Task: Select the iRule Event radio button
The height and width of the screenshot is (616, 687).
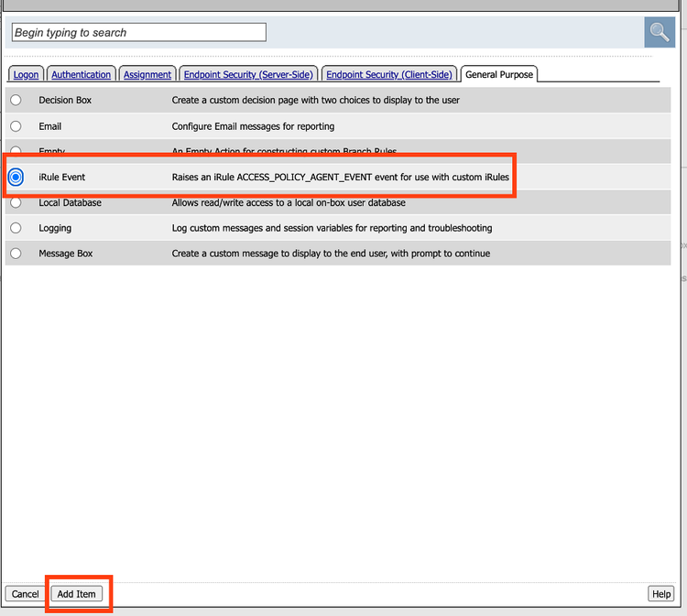Action: tap(16, 177)
